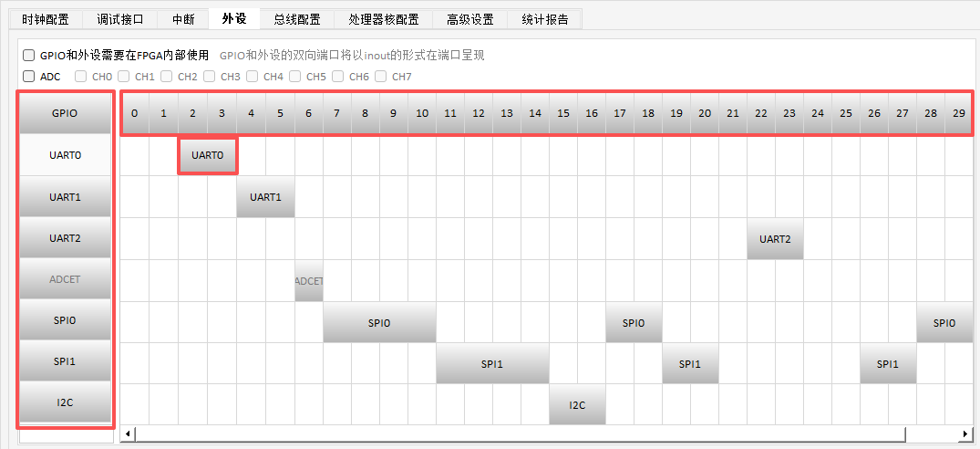The image size is (980, 449).
Task: Click the UART2 block on pins 22-23
Action: tap(775, 238)
